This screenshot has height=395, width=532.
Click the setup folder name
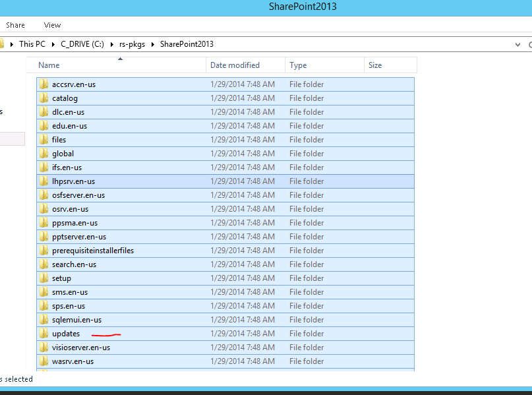(62, 278)
